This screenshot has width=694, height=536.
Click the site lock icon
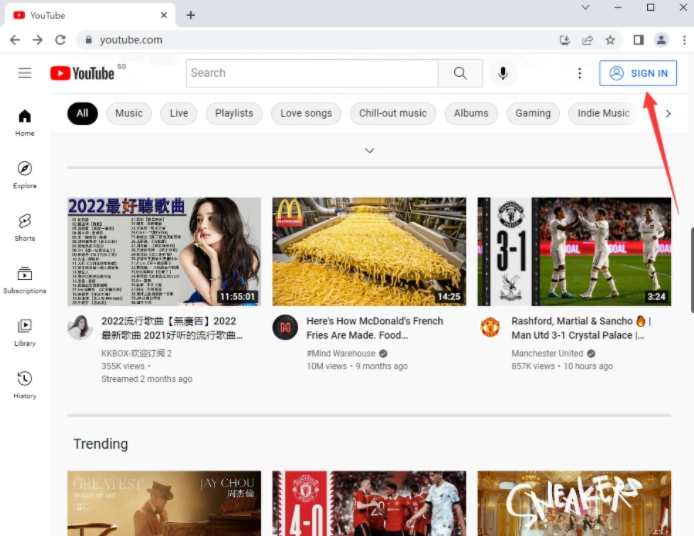tap(89, 40)
